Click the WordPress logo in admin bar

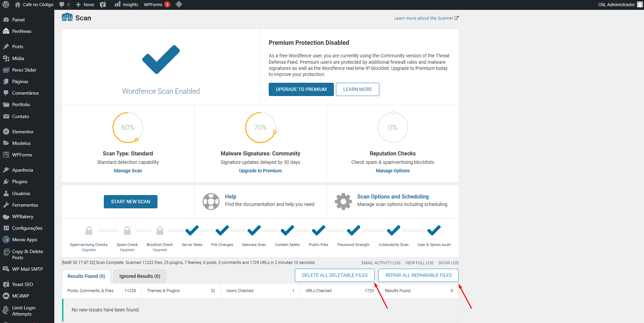point(6,4)
